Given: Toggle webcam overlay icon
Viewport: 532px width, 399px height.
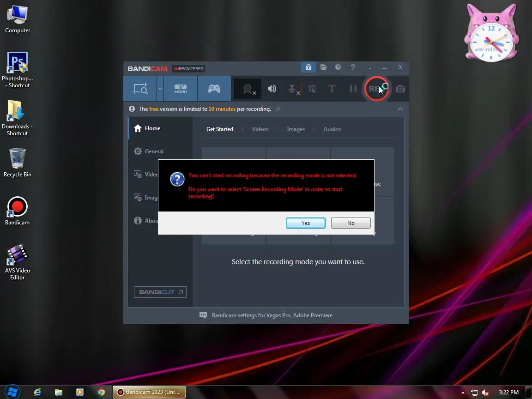Looking at the screenshot, I should coord(248,89).
